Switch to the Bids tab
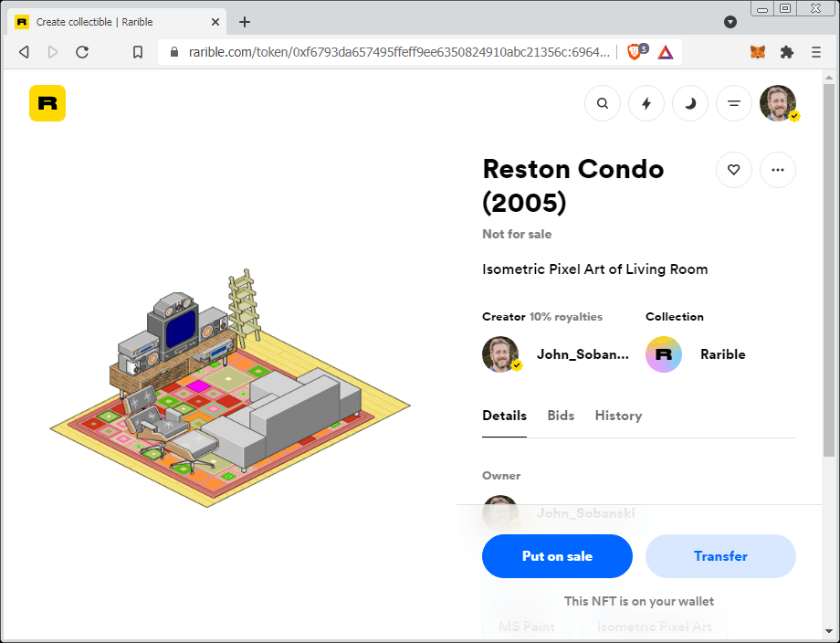 (561, 416)
